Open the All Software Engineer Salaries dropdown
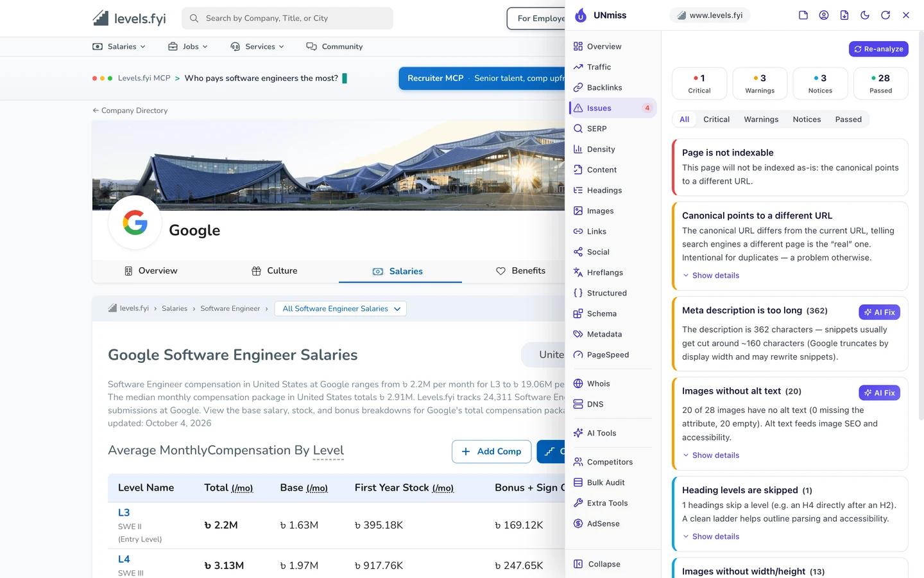Screen dimensions: 924x578 (341, 309)
